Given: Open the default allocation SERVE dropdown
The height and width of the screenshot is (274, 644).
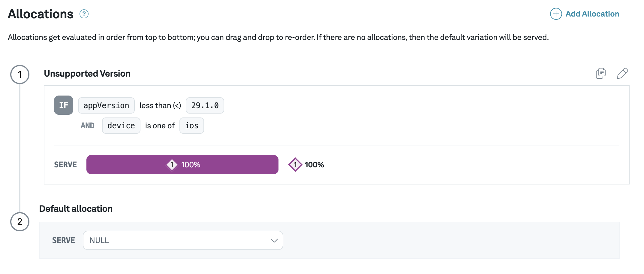Looking at the screenshot, I should pos(183,240).
